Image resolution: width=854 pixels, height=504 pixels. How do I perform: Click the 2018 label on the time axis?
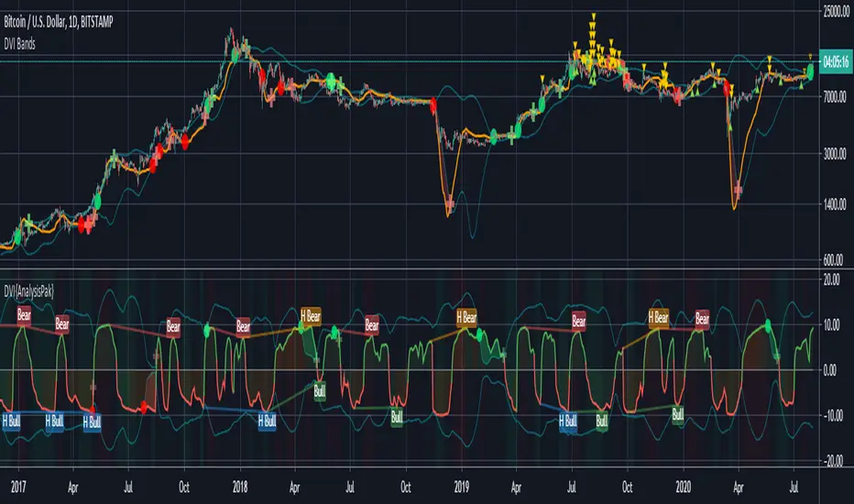240,485
